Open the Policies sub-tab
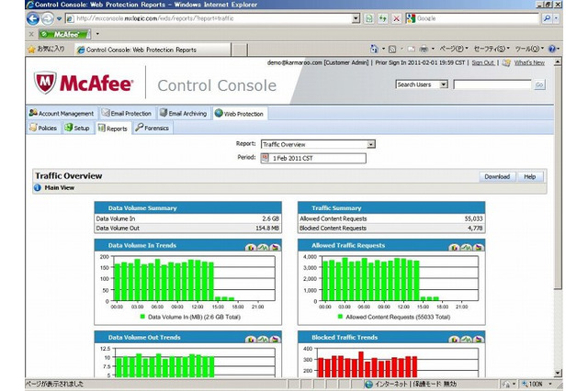The image size is (588, 391). 43,128
